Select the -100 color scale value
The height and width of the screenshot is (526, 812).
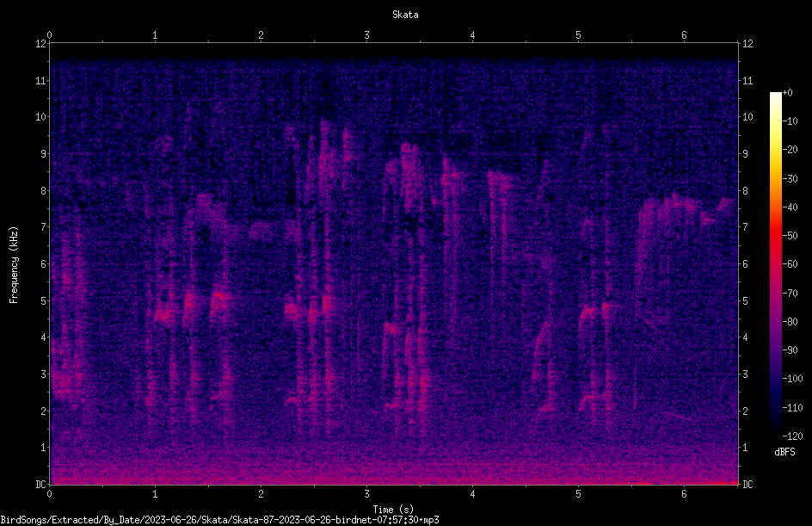pyautogui.click(x=792, y=379)
